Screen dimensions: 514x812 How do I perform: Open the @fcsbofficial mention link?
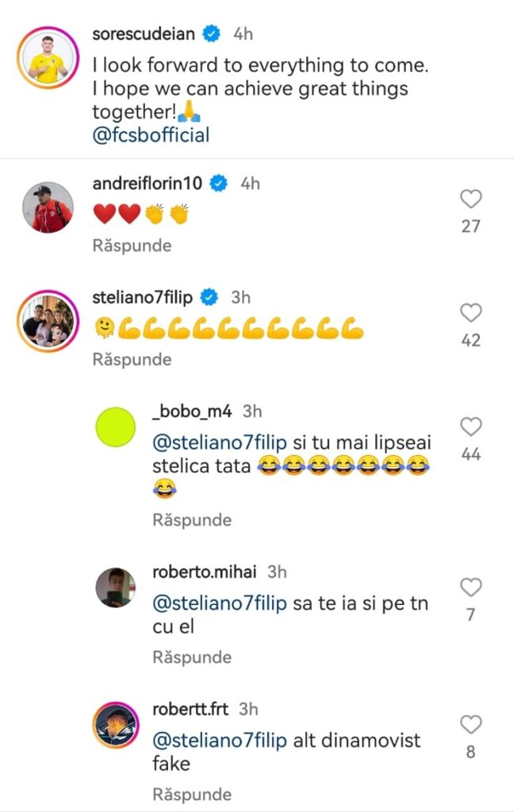click(151, 135)
